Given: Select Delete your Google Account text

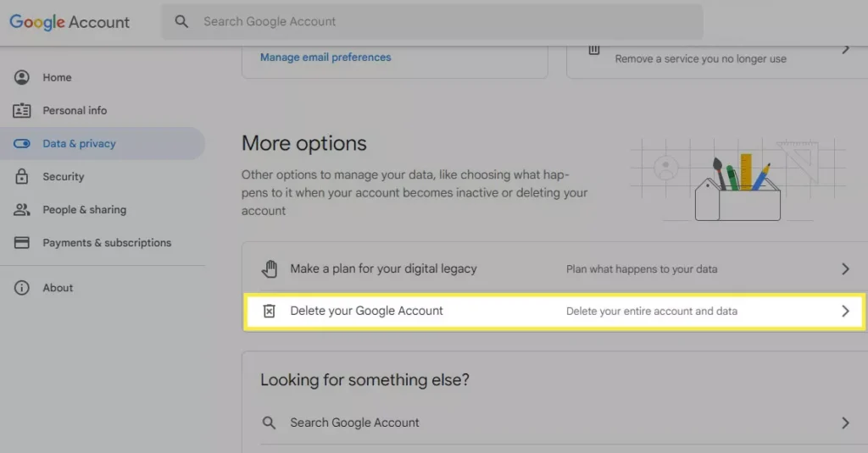Looking at the screenshot, I should tap(366, 312).
